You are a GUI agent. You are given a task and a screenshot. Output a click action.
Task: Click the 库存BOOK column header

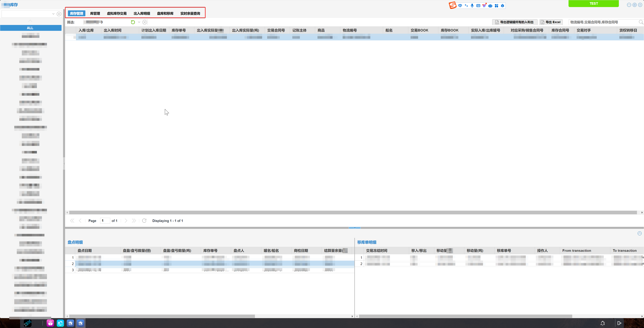[x=453, y=30]
